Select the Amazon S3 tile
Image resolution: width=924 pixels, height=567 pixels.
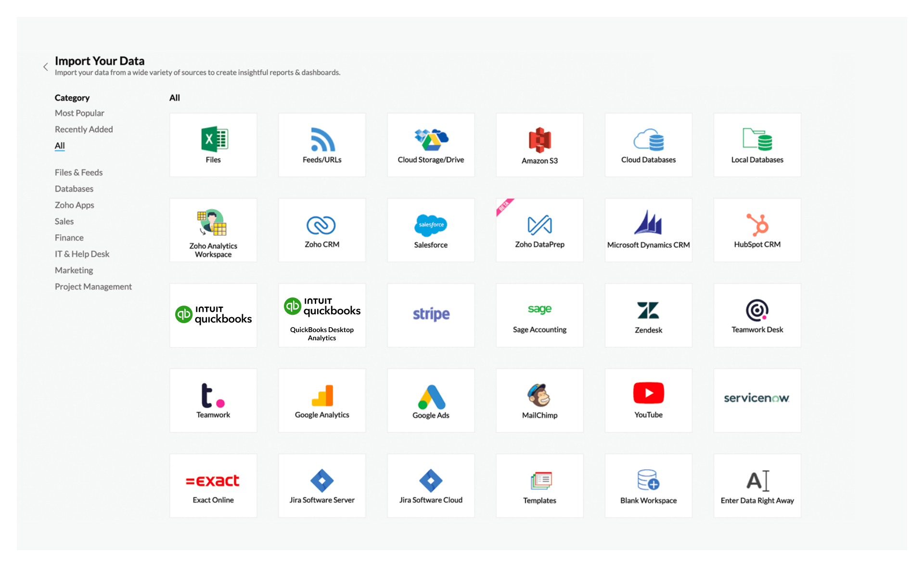539,144
